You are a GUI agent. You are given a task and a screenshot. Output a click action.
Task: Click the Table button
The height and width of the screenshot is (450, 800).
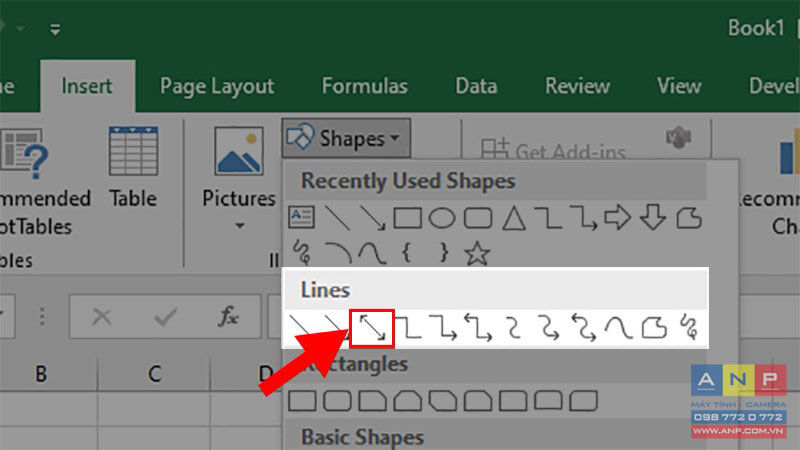pos(133,168)
